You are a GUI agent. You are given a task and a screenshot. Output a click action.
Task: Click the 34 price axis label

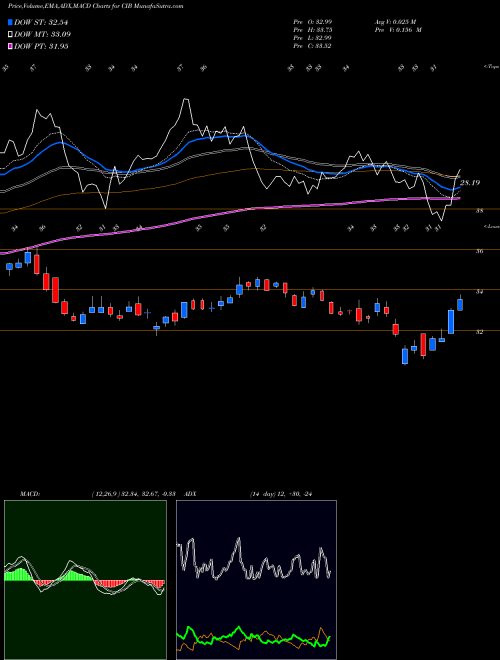pos(479,291)
